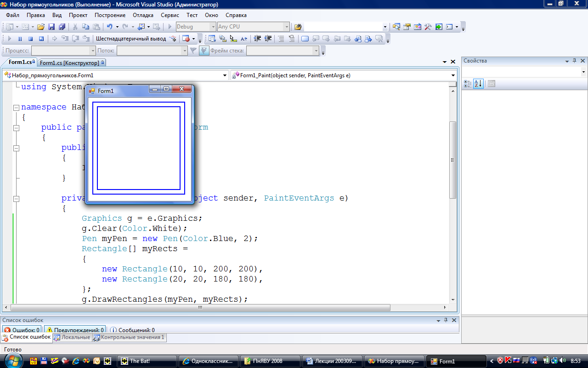Toggle Ошибок: 0 errors filter
This screenshot has width=588, height=368.
(22, 330)
